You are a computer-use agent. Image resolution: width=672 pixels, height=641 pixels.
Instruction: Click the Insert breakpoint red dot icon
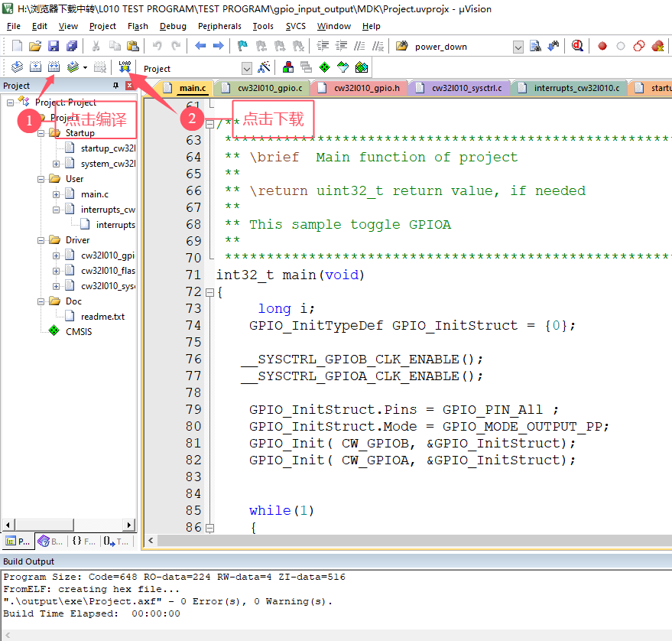(x=602, y=46)
